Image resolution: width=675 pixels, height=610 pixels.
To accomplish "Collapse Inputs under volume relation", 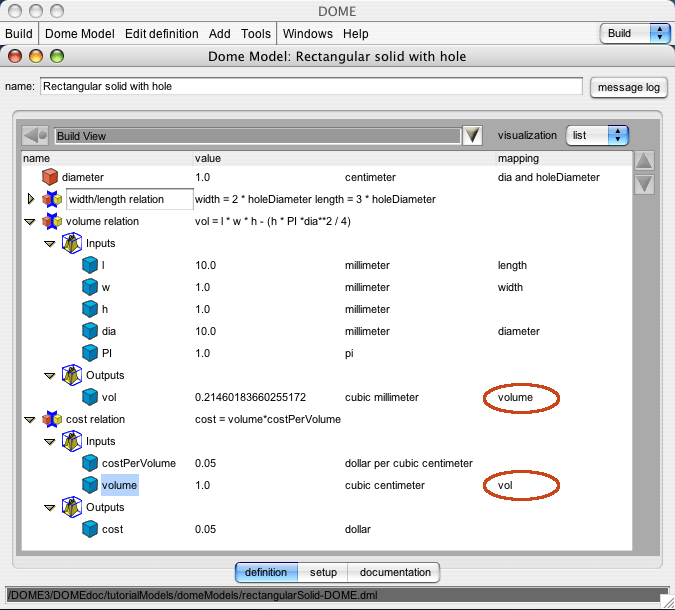I will pyautogui.click(x=50, y=244).
